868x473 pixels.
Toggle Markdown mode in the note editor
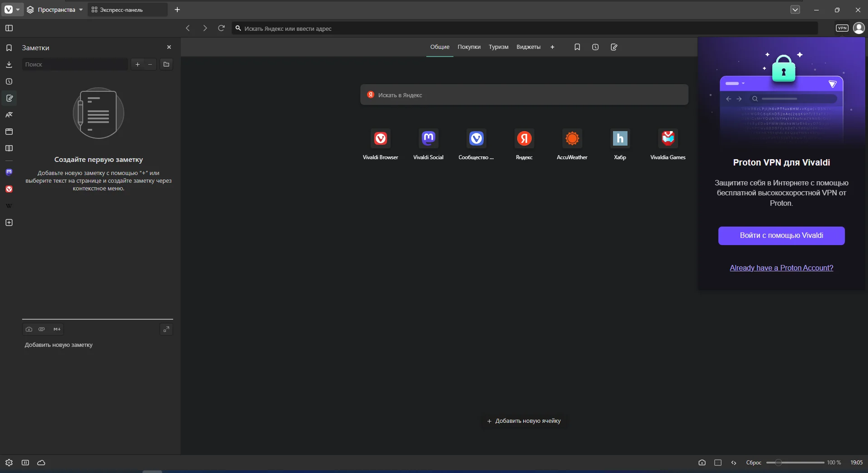(x=57, y=329)
